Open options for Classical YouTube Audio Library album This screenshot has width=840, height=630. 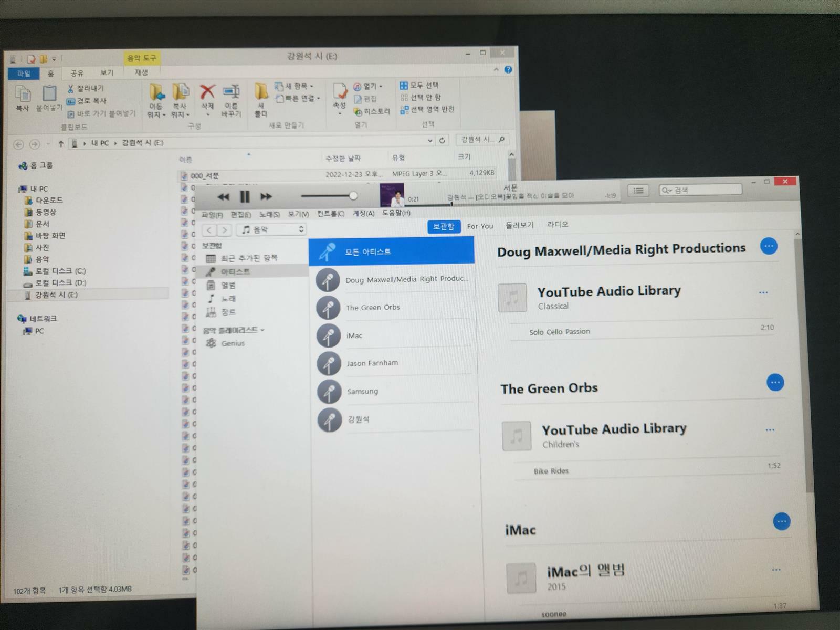(x=763, y=292)
